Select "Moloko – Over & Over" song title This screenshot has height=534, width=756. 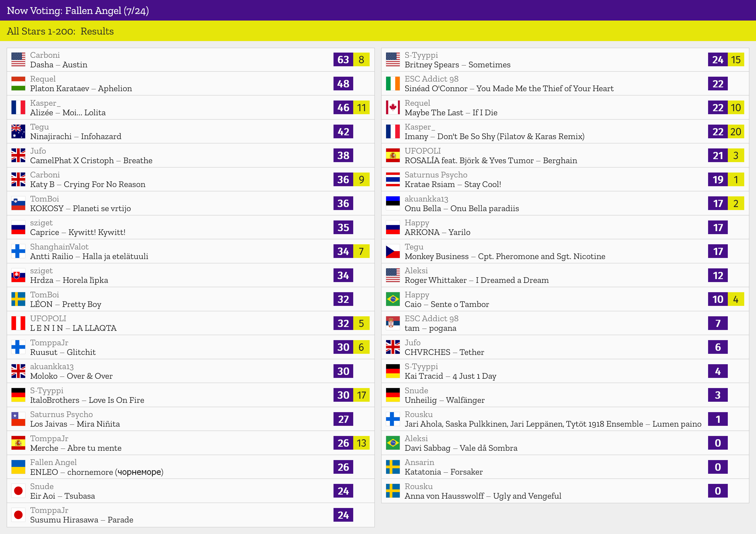[x=71, y=376]
